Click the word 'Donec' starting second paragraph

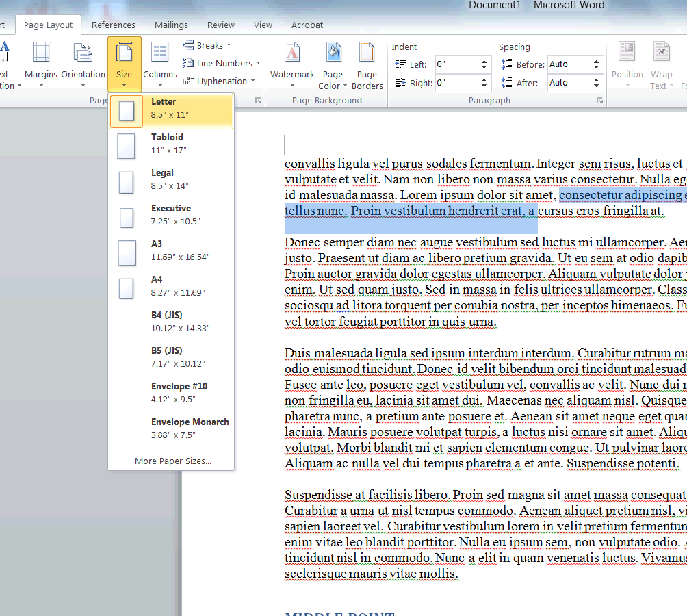point(302,242)
